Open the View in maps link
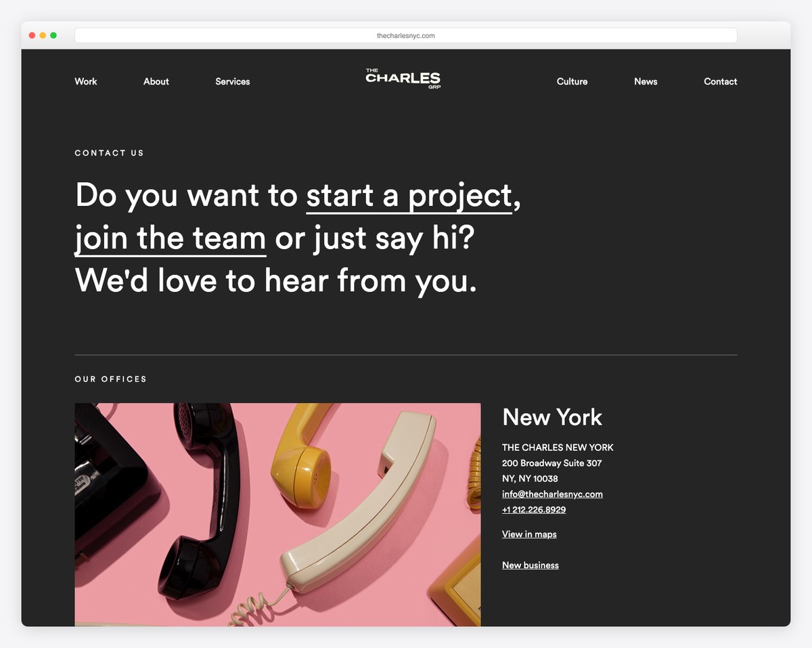The image size is (812, 648). click(x=529, y=534)
